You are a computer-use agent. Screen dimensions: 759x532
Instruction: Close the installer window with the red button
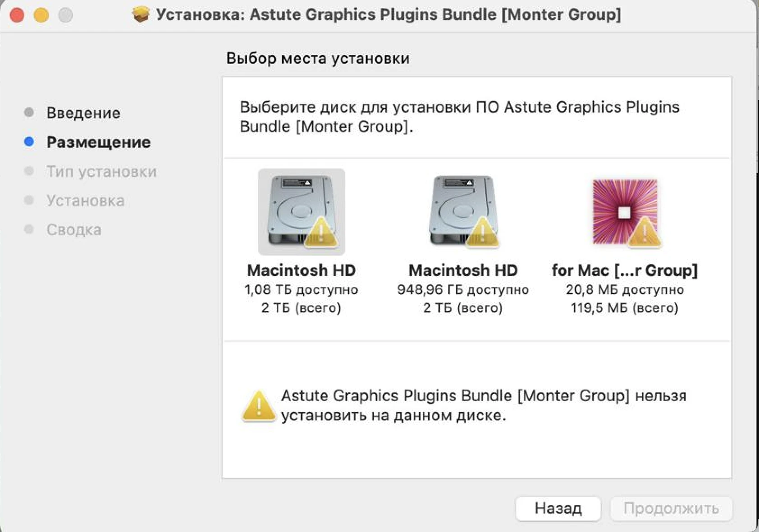click(x=17, y=15)
